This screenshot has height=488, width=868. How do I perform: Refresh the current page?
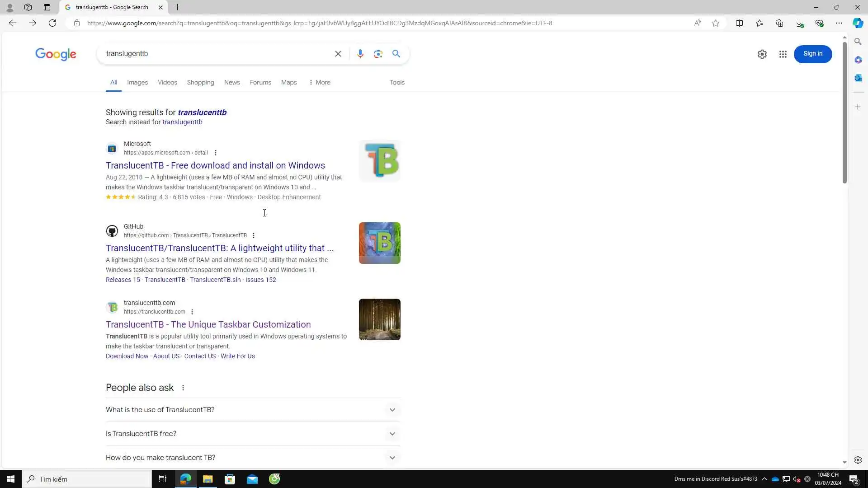coord(52,23)
